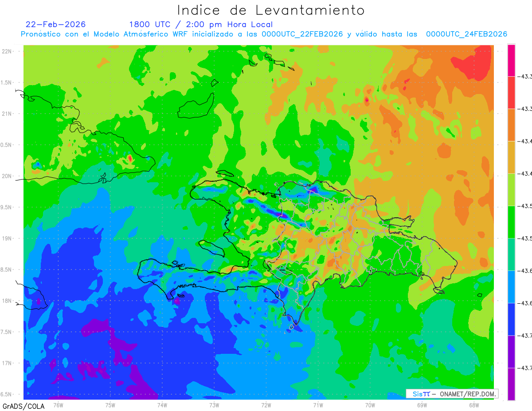Viewport: 532px width, 411px height.
Task: Click the '22N' latitude label
Action: click(x=8, y=51)
